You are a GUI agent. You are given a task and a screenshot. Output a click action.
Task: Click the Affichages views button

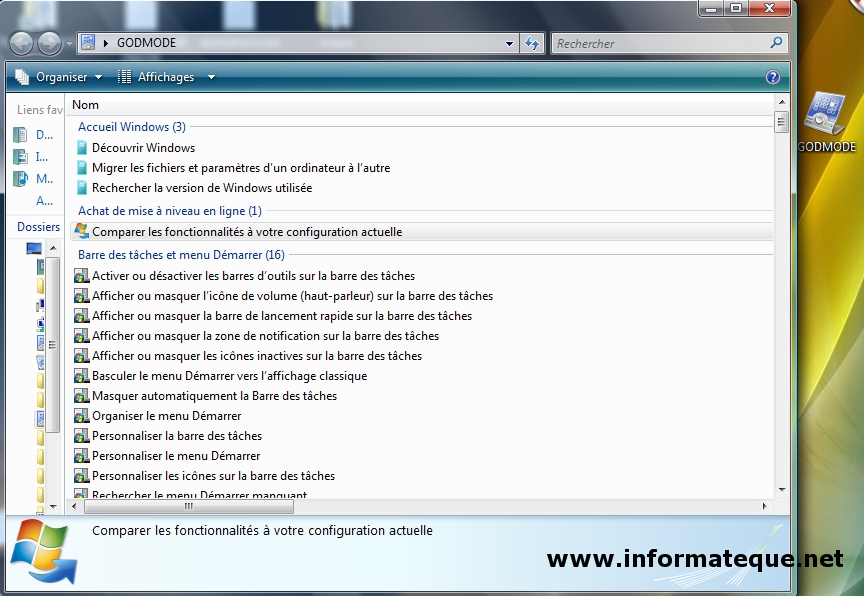156,77
